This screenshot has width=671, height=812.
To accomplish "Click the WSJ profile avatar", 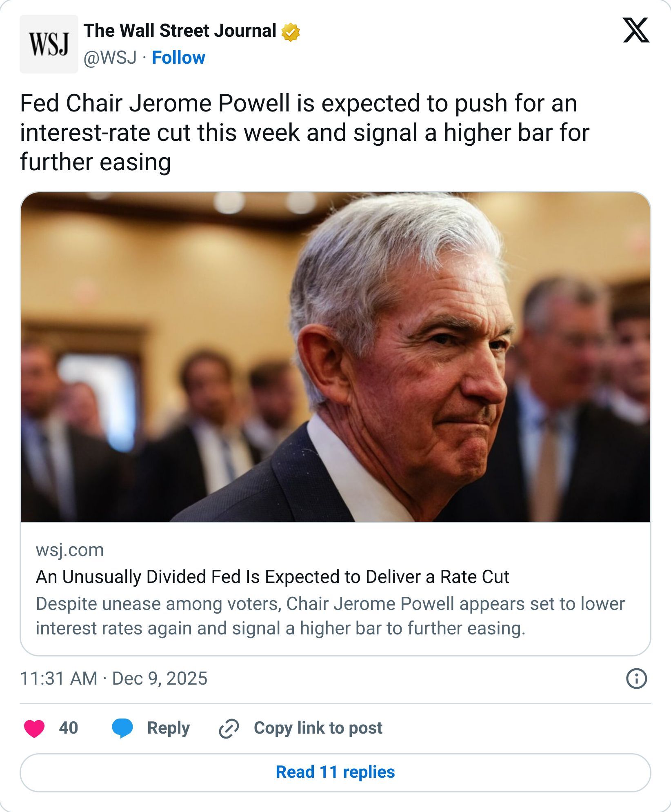I will coord(49,43).
